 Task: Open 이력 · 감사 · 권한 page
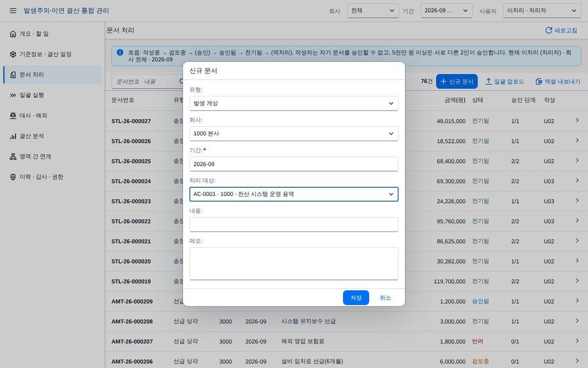point(52,177)
